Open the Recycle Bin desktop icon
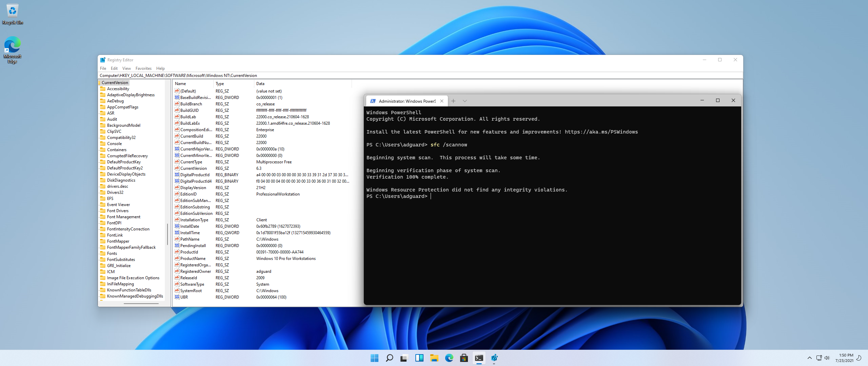Screen dimensions: 868x366 tap(13, 14)
